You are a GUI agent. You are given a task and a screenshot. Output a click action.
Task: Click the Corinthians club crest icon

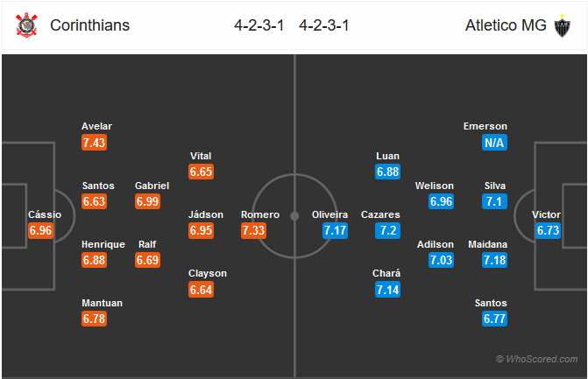26,25
